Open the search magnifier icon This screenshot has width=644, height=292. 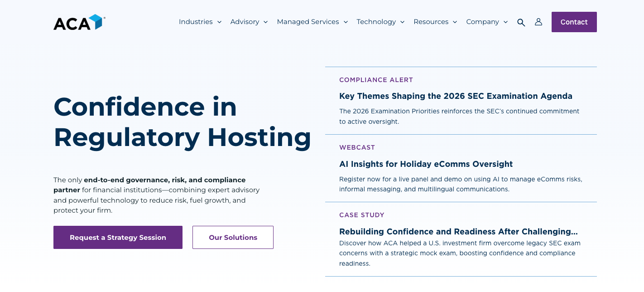(x=521, y=22)
